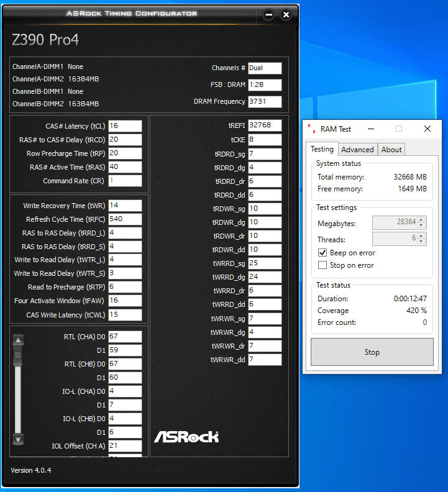Viewport: 448px width, 492px height.
Task: Close the ASRock Timing Configurator window
Action: [286, 15]
